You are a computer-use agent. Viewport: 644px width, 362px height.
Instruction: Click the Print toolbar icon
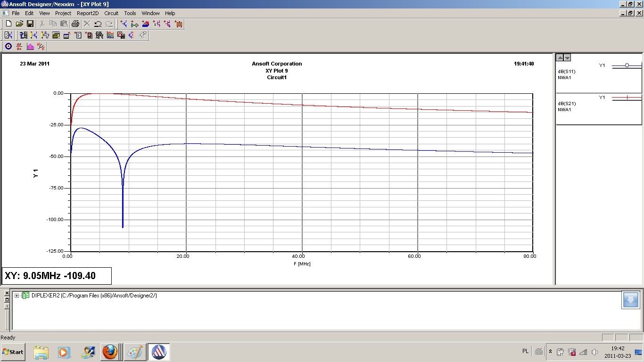coord(75,24)
